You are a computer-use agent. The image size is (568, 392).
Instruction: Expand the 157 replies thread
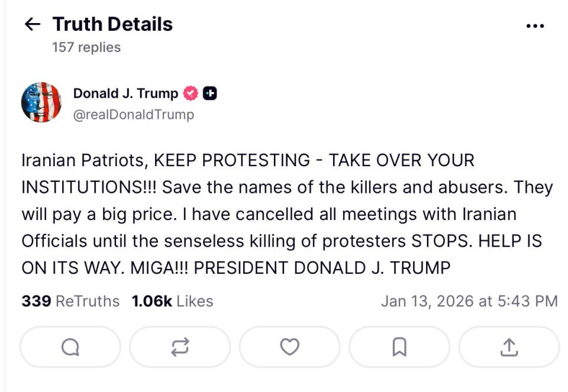click(x=85, y=47)
